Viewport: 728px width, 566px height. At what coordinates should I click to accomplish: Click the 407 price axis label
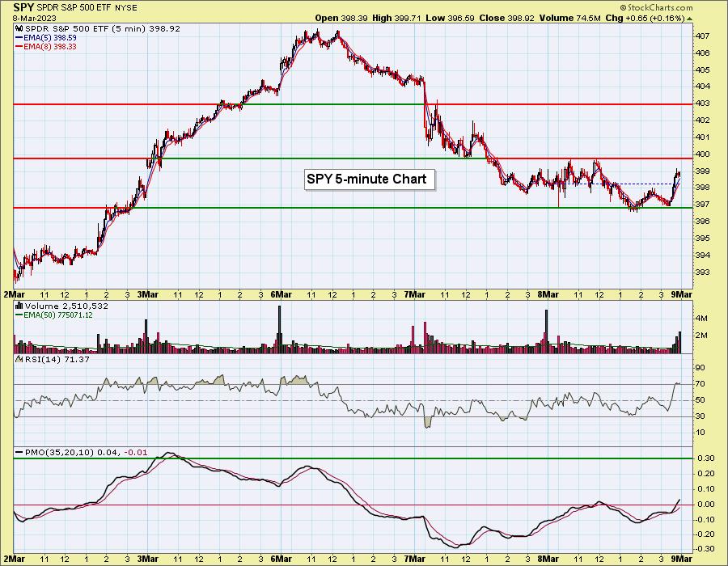pos(704,36)
